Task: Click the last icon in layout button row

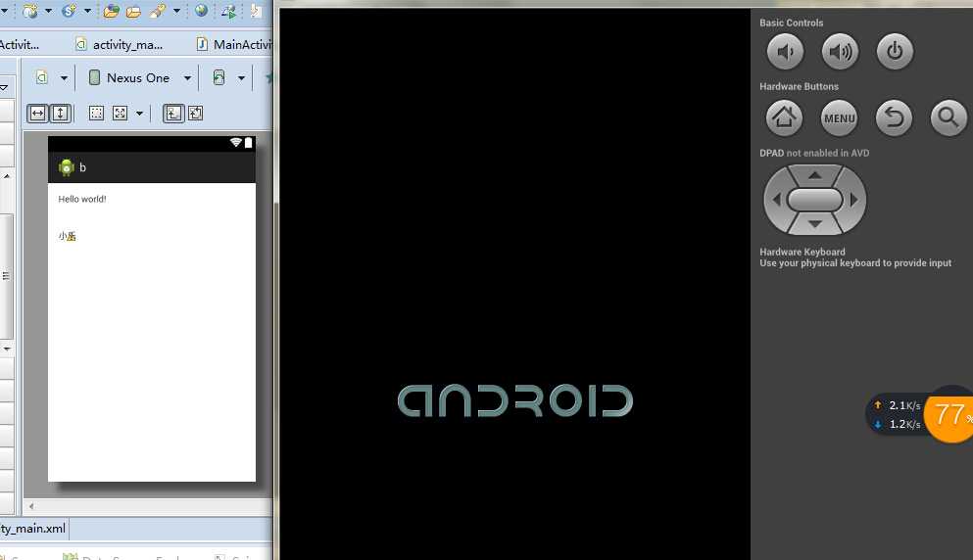Action: point(195,113)
